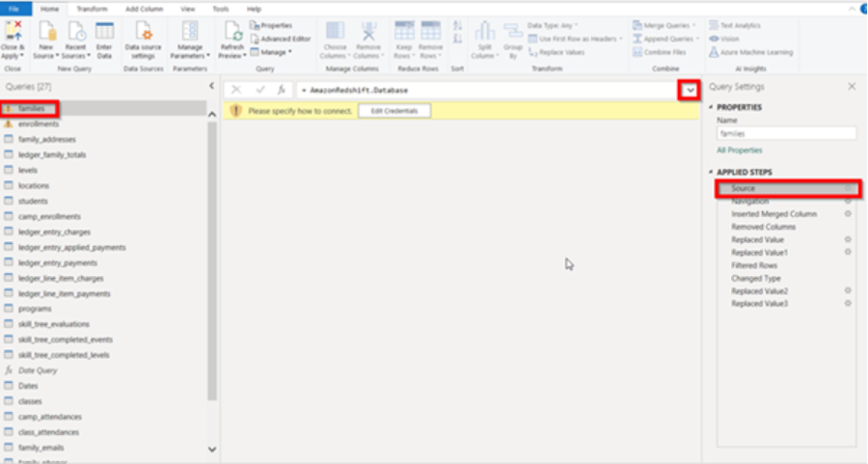Click the Refresh Preview icon
This screenshot has height=464, width=868.
coord(231,31)
